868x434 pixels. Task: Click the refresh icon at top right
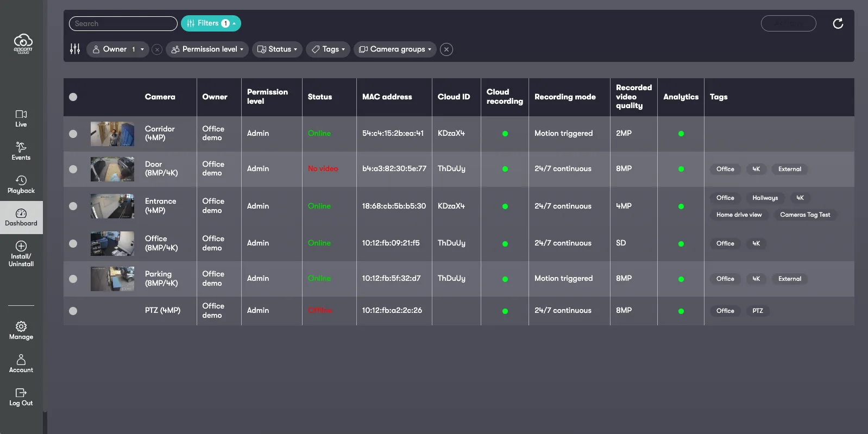tap(838, 23)
